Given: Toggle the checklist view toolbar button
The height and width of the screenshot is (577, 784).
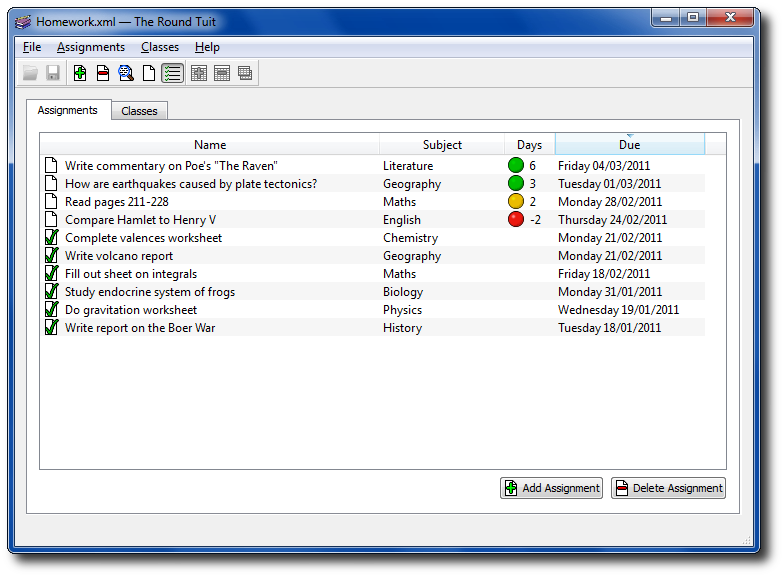Looking at the screenshot, I should pyautogui.click(x=172, y=73).
